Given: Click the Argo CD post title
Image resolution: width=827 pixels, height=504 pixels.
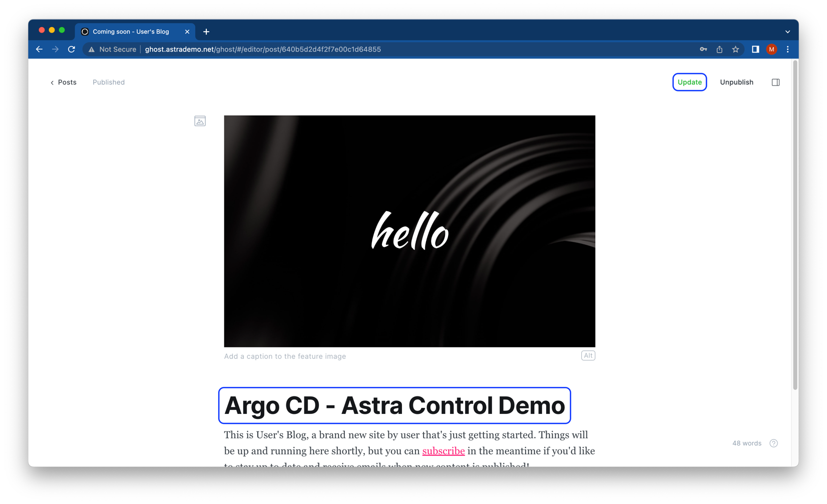Looking at the screenshot, I should (394, 405).
